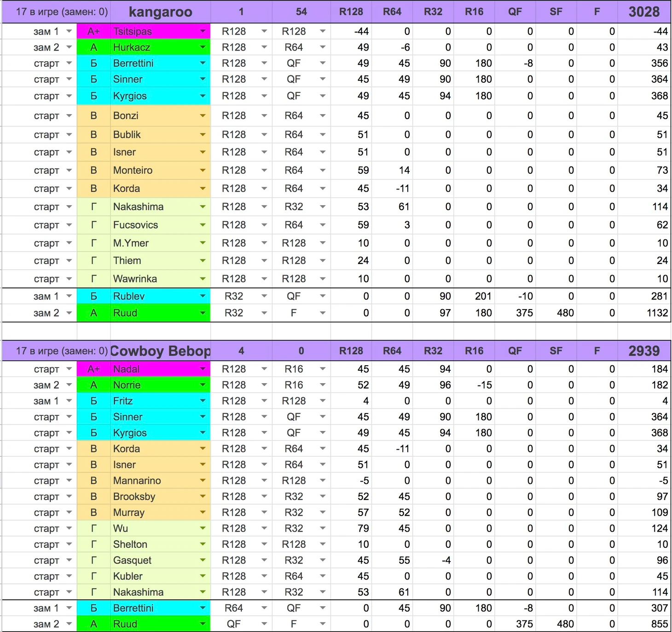The image size is (672, 632).
Task: Select the 2939 total score cell
Action: point(643,351)
